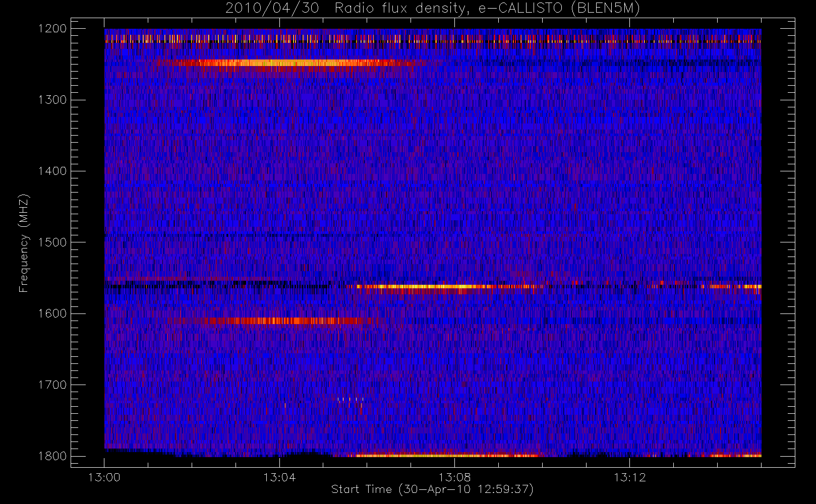Select the 1400 frequency axis label

pos(52,171)
